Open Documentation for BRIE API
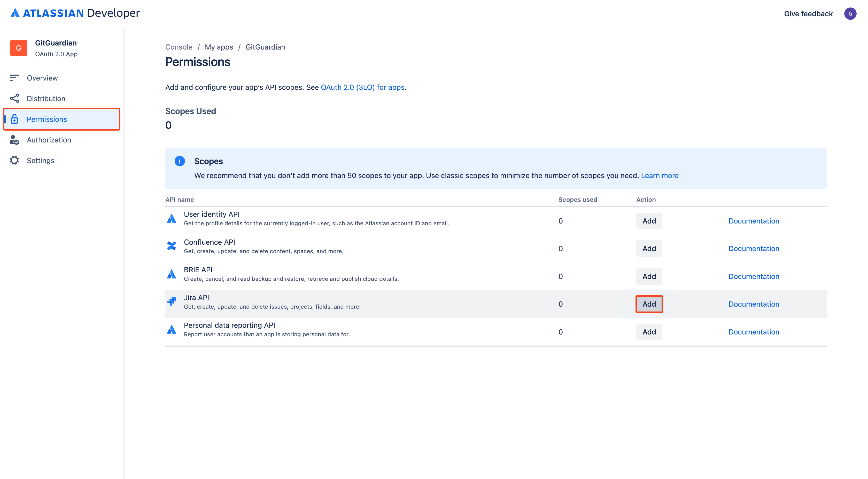The image size is (868, 479). tap(754, 276)
